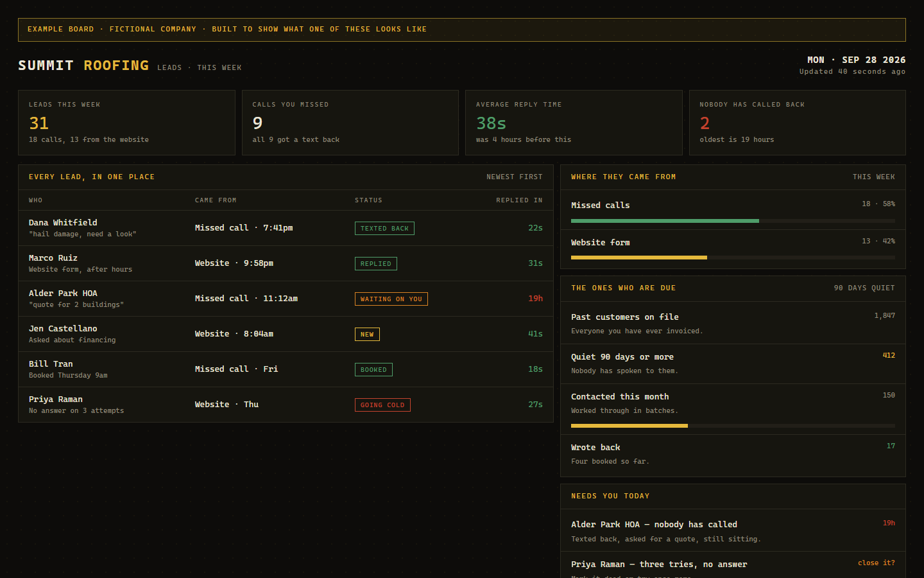Screen dimensions: 924x578
Task: Click the Updated 40 seconds ago text
Action: [x=852, y=71]
